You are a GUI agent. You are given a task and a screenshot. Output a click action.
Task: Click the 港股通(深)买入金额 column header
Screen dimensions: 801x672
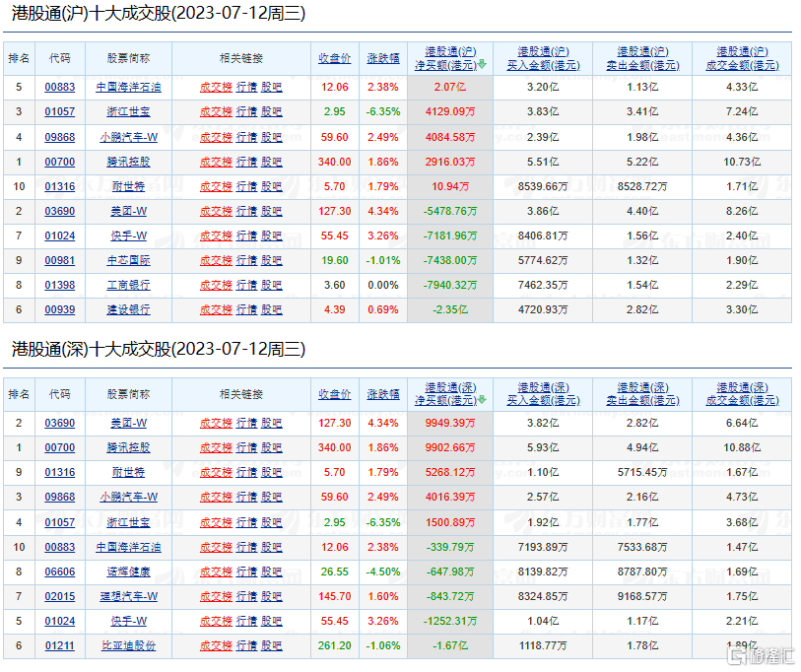[x=543, y=394]
